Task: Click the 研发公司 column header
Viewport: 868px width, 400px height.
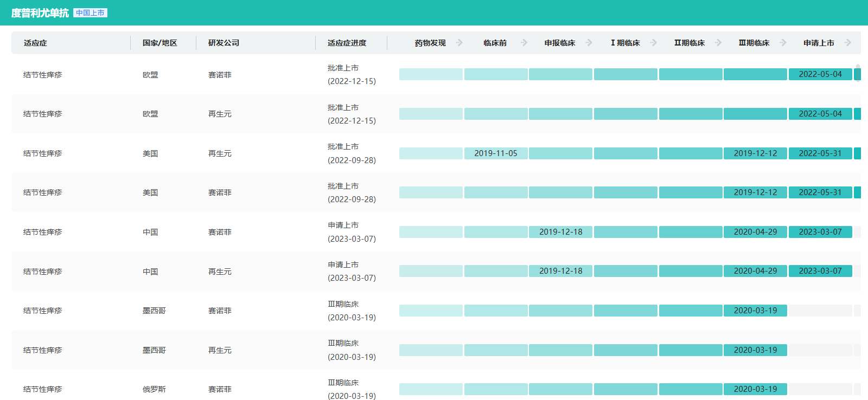Action: (224, 43)
